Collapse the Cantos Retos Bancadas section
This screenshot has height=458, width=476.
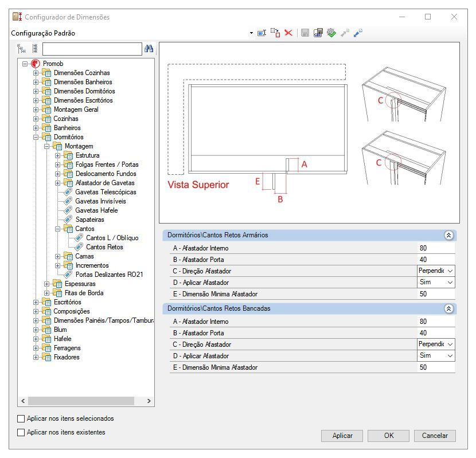(449, 308)
